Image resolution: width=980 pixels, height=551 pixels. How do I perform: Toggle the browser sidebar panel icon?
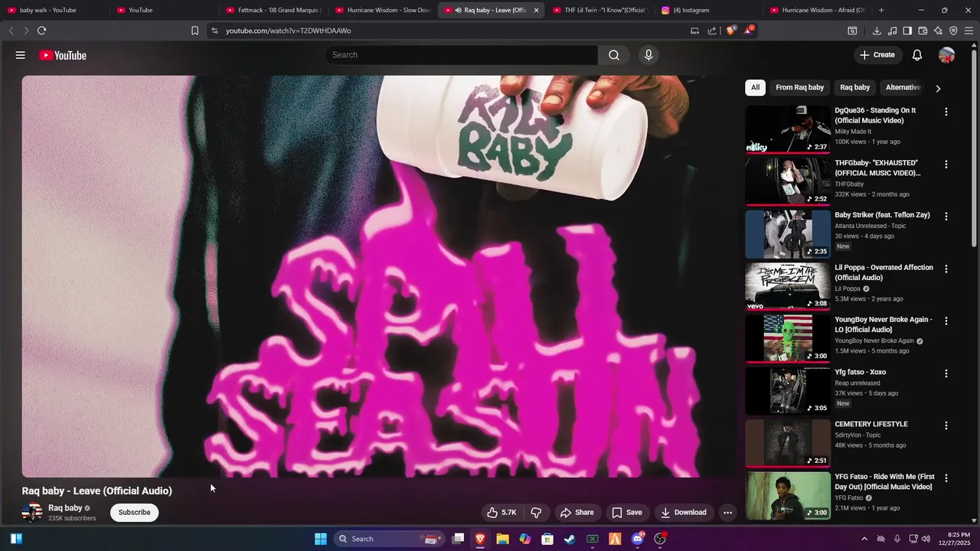(907, 31)
